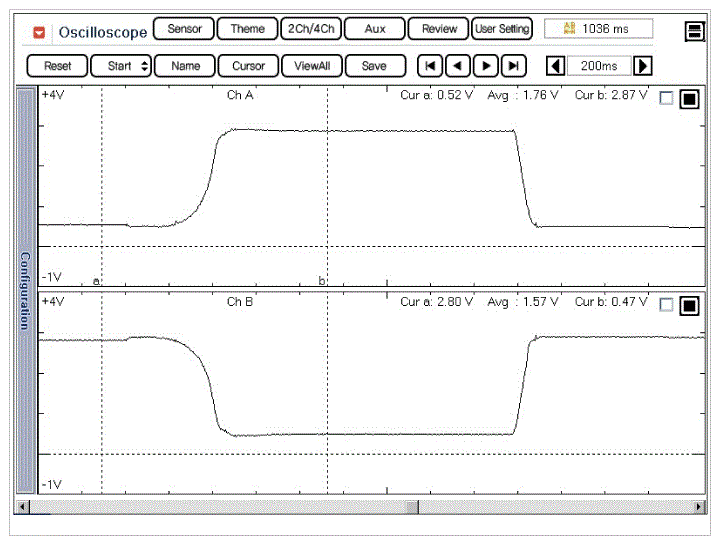720x545 pixels.
Task: Increase the 200ms time base
Action: coord(643,66)
